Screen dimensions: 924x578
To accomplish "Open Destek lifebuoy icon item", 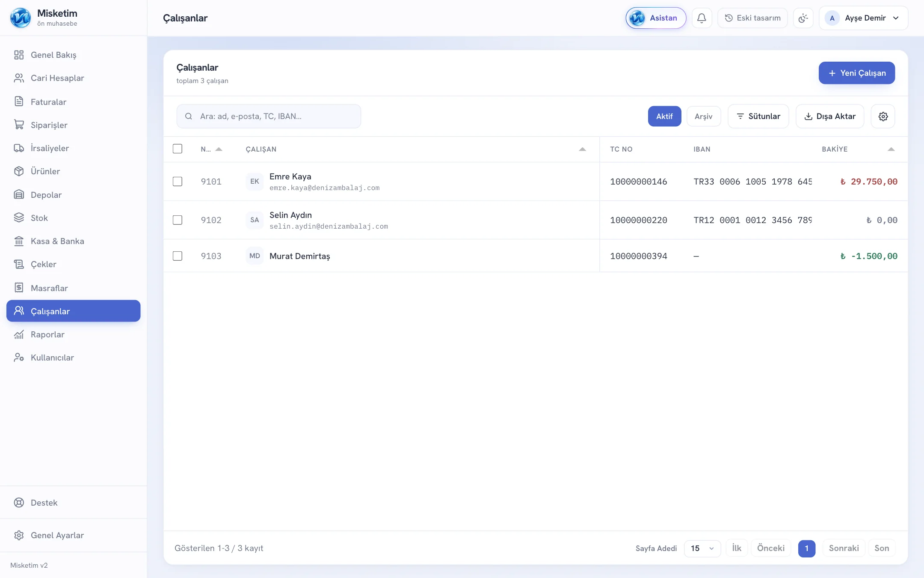I will tap(74, 503).
